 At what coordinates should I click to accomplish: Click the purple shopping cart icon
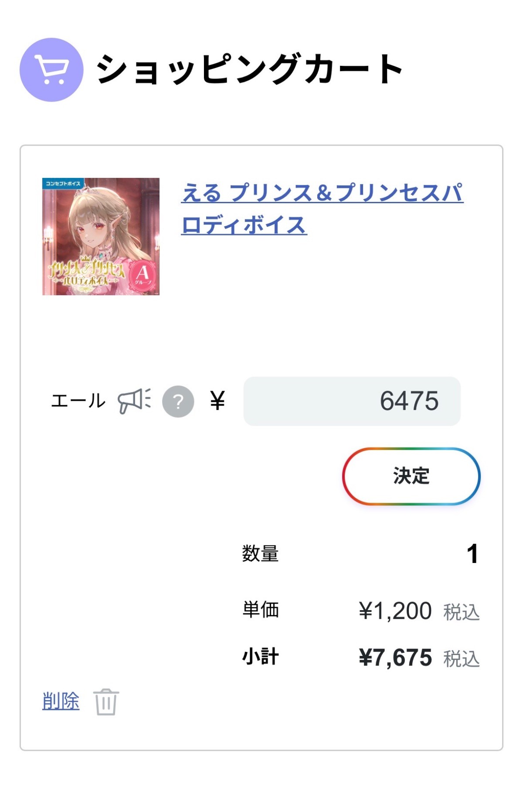(51, 70)
